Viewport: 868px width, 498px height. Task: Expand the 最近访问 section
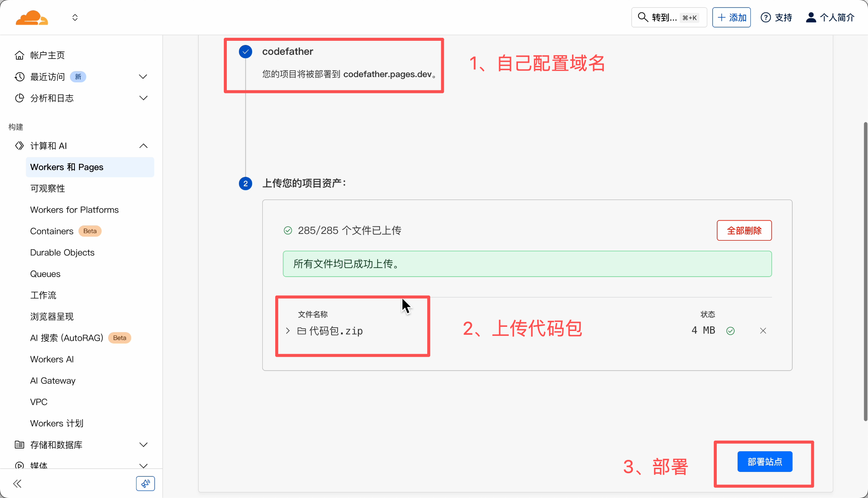(x=143, y=77)
